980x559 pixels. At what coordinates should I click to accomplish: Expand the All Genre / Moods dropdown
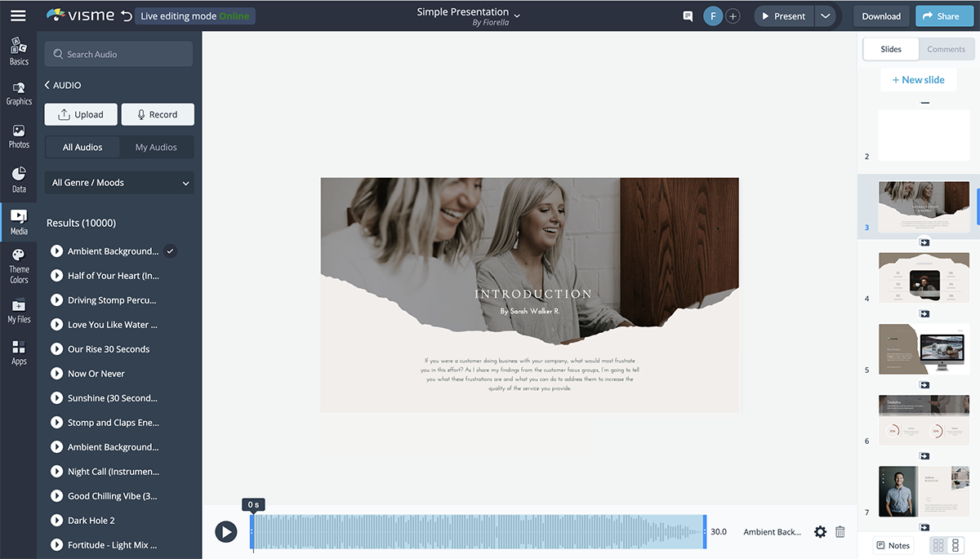pyautogui.click(x=119, y=183)
